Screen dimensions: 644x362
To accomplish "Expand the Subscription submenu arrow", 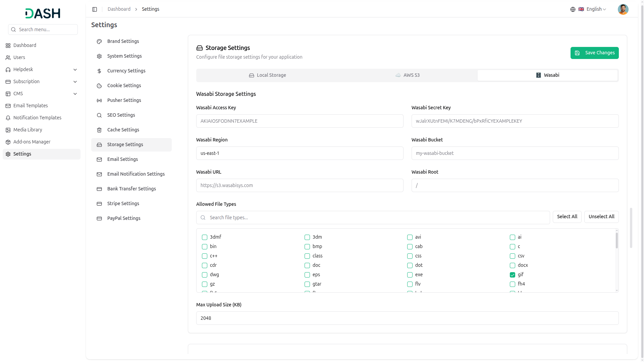I will point(75,82).
